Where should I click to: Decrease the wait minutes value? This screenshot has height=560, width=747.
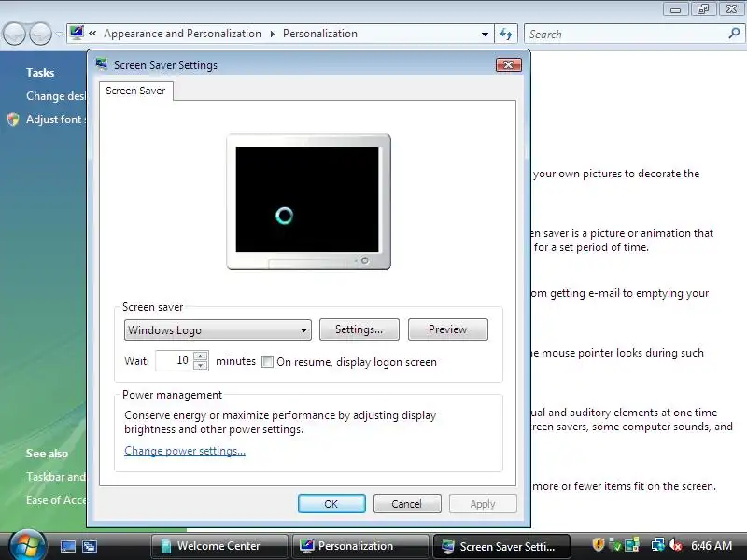pos(201,366)
